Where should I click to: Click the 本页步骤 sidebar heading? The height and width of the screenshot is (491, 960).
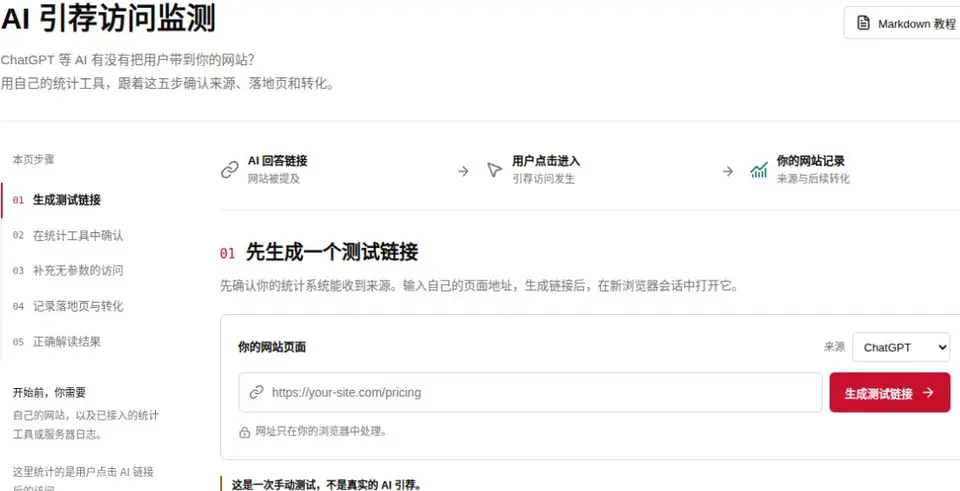[34, 160]
